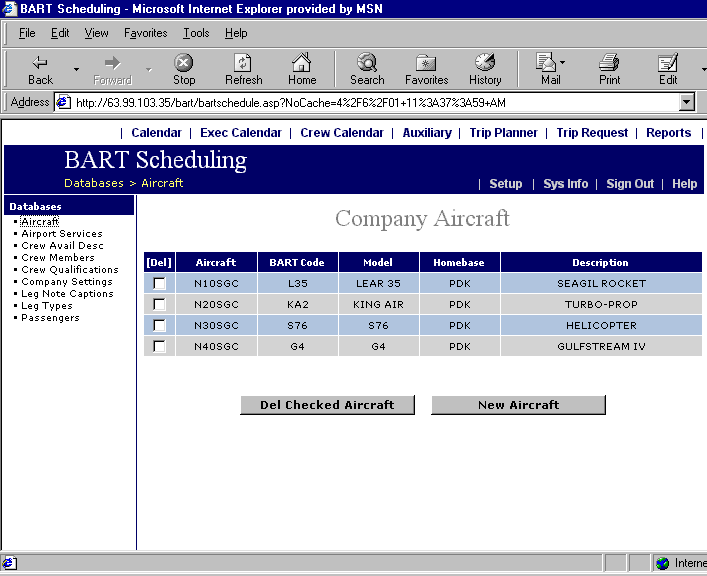Click the Refresh page icon
707x576 pixels.
coord(243,63)
